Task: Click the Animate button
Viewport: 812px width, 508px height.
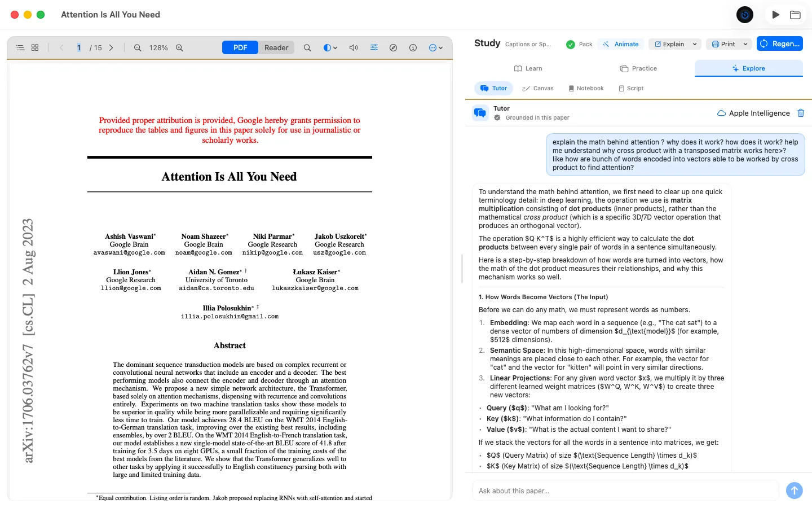Action: click(x=620, y=44)
